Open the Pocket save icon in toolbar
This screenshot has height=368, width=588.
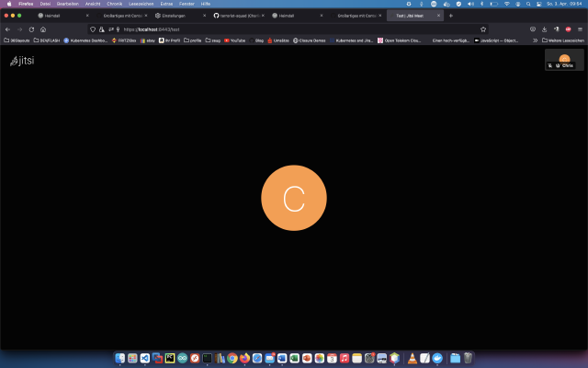coord(533,29)
